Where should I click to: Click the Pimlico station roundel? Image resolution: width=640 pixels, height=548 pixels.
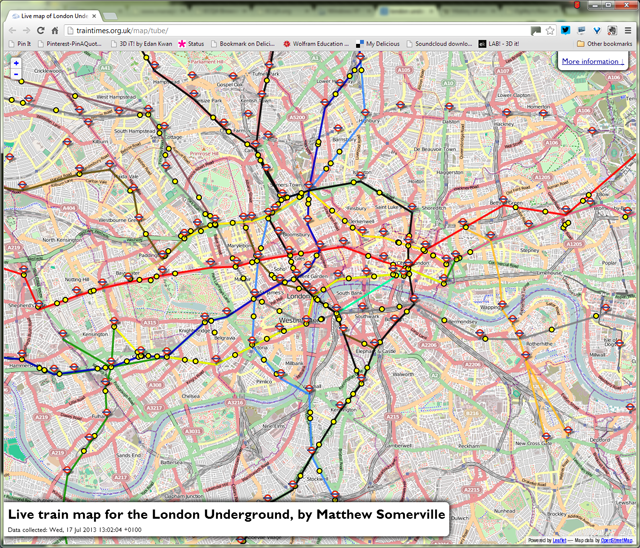tap(281, 373)
